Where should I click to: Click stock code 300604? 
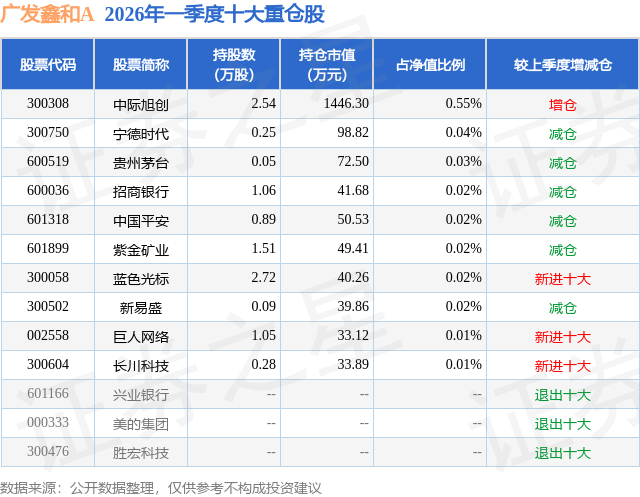[x=48, y=364]
